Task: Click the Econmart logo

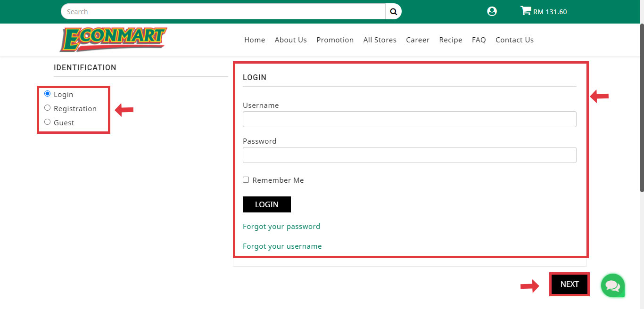Action: (x=113, y=40)
